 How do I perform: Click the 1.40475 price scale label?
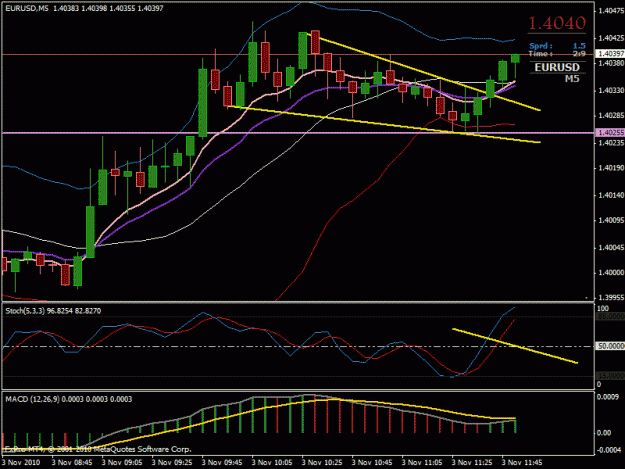point(610,11)
